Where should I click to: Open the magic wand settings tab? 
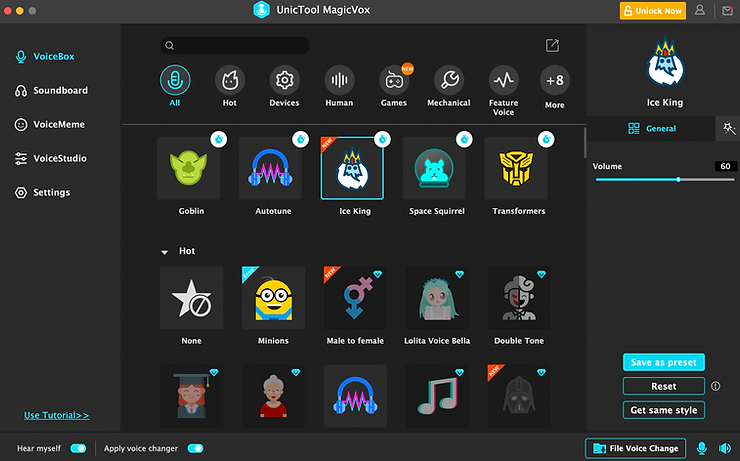[x=729, y=128]
